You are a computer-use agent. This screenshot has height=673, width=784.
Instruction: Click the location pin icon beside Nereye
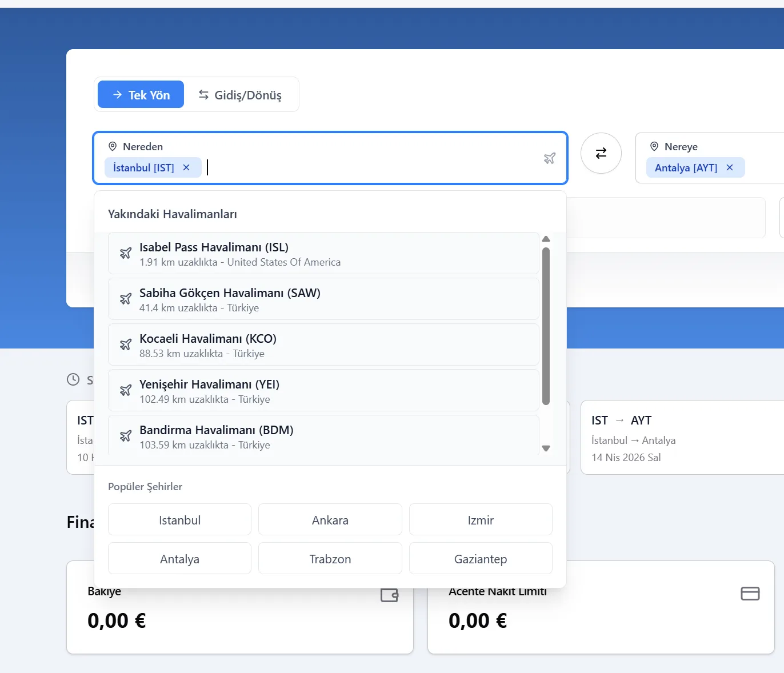pyautogui.click(x=654, y=146)
